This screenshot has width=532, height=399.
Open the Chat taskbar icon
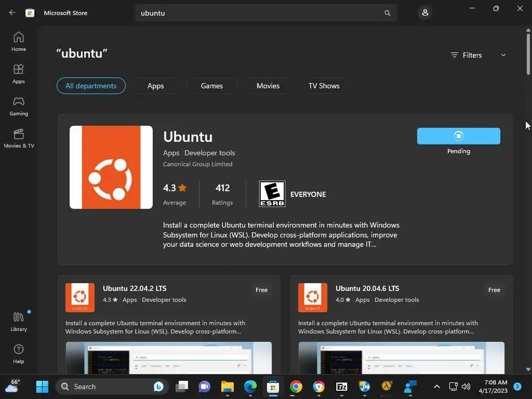tap(204, 387)
